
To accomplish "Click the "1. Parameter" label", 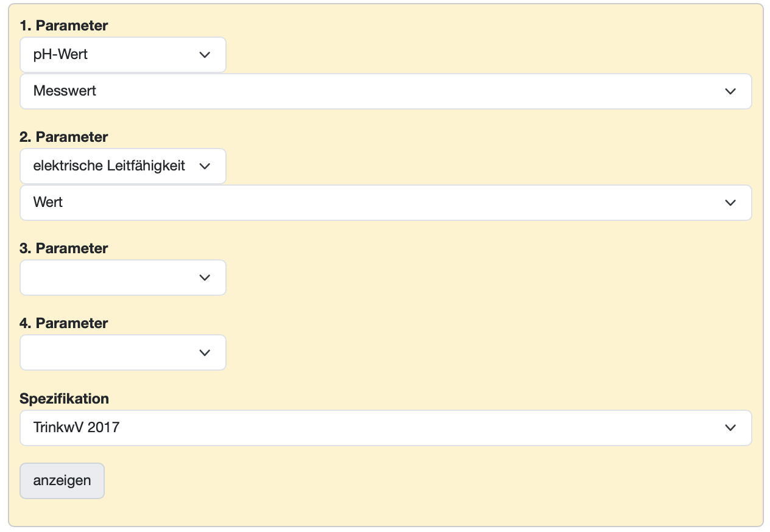I will [64, 26].
